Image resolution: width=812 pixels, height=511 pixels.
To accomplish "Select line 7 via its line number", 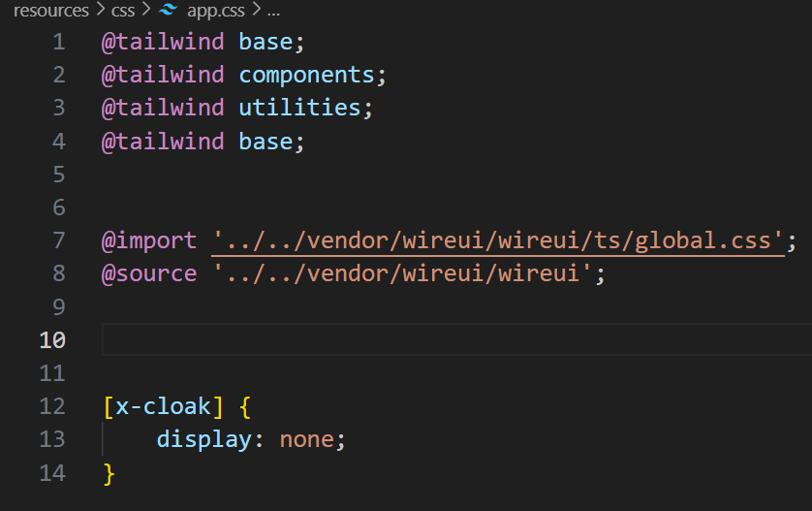I will coord(59,240).
